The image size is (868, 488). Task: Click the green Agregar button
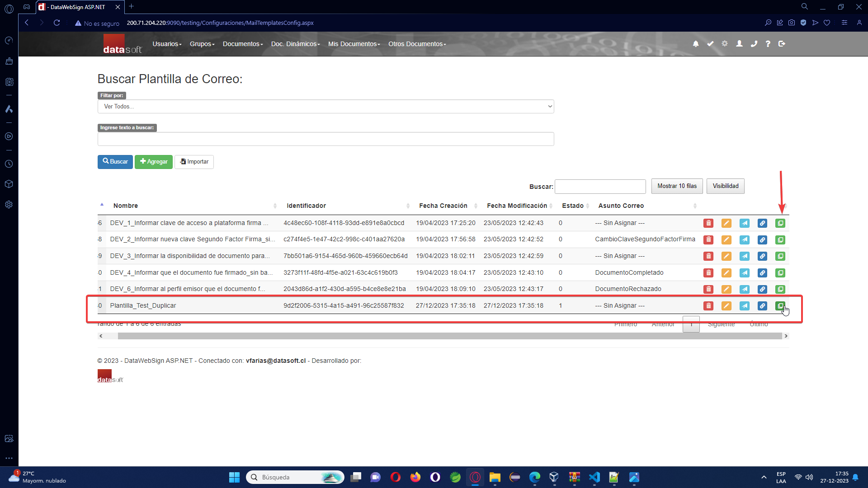tap(153, 162)
